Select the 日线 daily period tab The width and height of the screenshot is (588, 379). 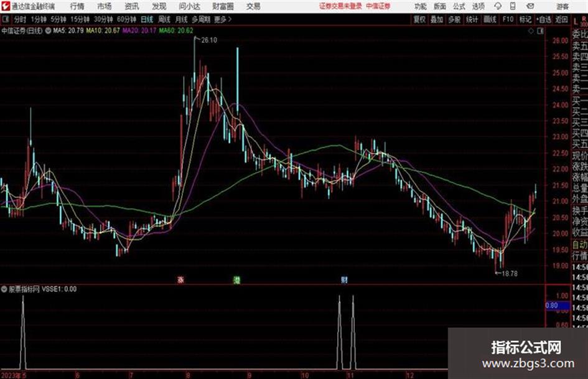tap(147, 19)
